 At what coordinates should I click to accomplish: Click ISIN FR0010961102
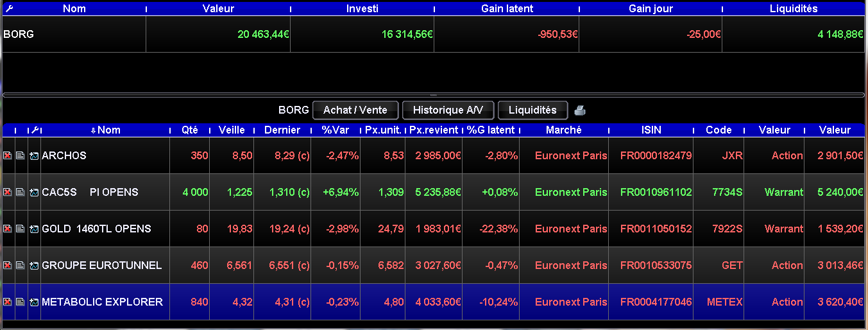pos(656,193)
